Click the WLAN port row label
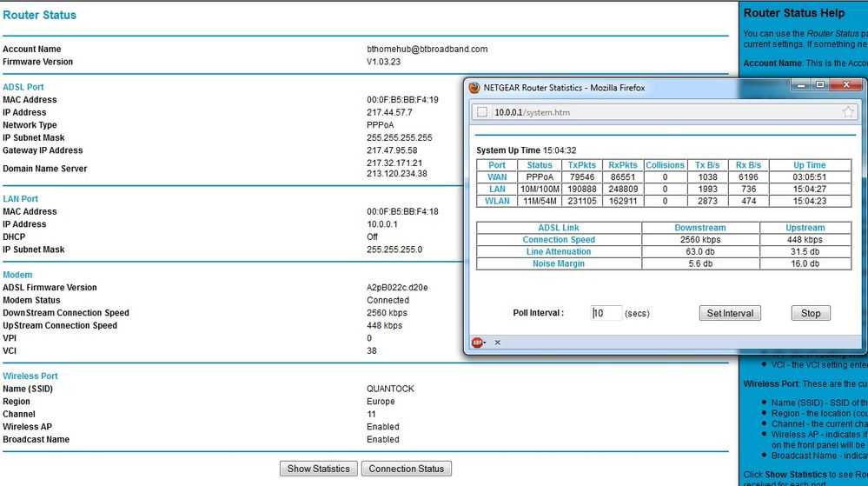The width and height of the screenshot is (868, 486). 496,201
